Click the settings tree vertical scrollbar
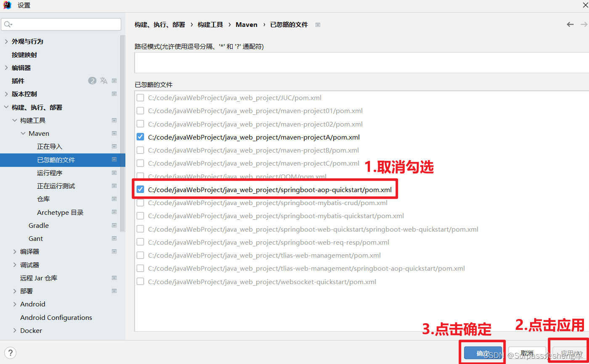This screenshot has width=589, height=364. pyautogui.click(x=122, y=133)
